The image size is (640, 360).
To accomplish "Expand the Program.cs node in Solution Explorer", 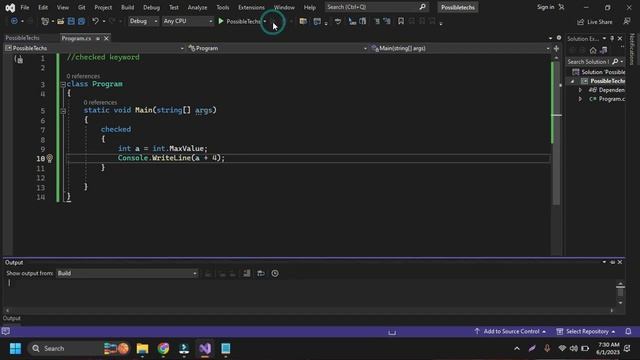I will [x=580, y=99].
